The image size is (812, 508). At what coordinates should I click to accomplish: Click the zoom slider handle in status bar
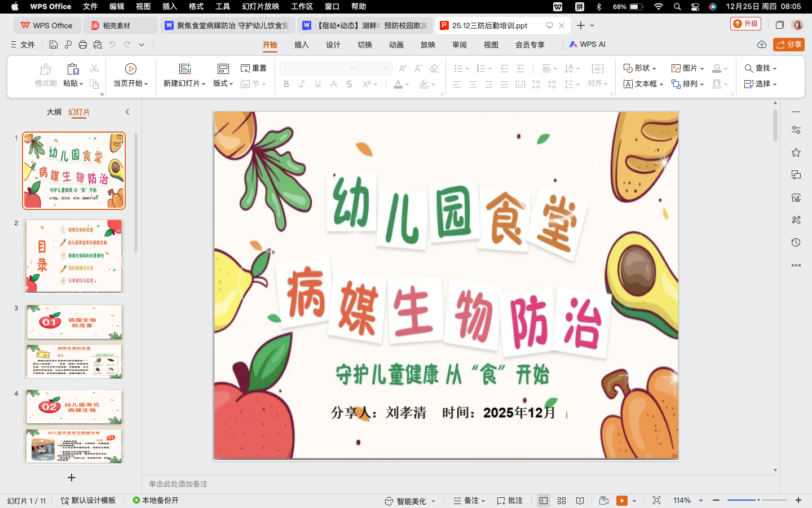pyautogui.click(x=759, y=500)
